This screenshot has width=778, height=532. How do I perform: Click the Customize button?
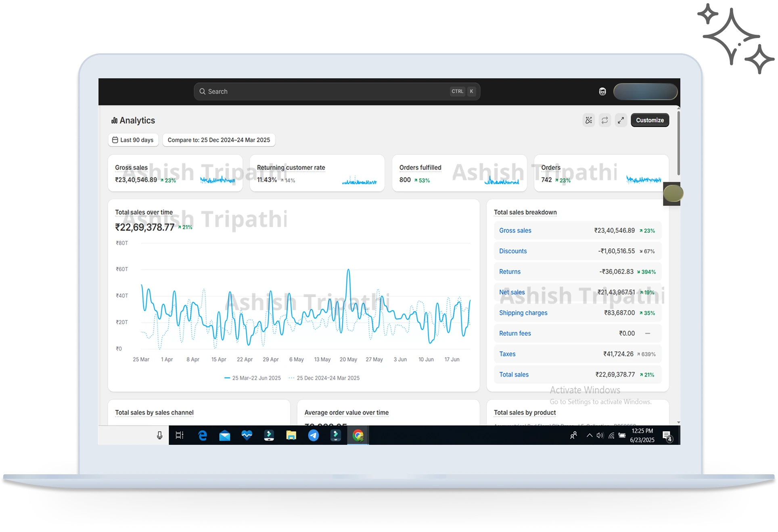tap(650, 120)
